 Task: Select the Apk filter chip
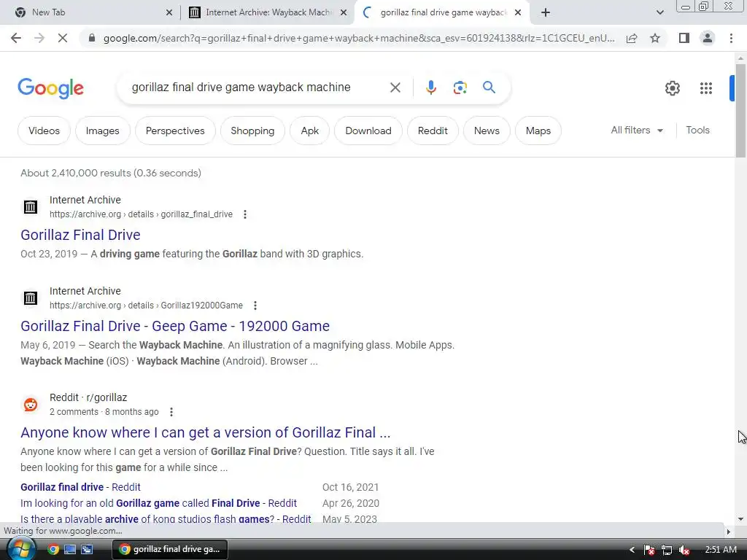pyautogui.click(x=309, y=131)
